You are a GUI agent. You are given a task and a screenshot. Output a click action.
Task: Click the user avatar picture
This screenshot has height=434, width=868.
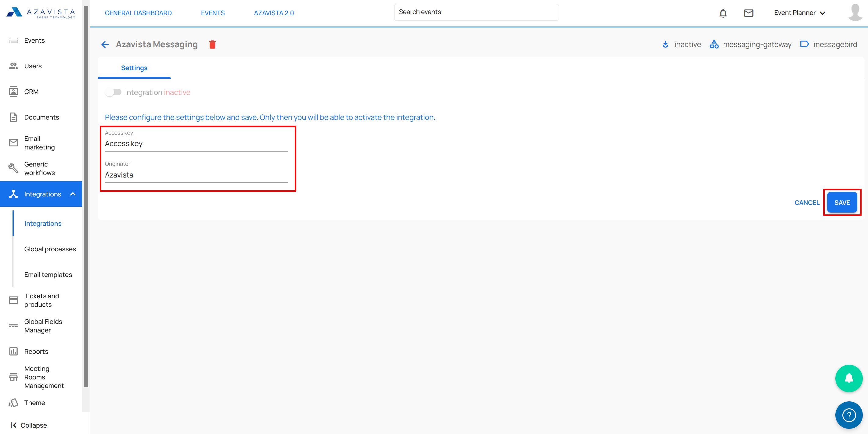pyautogui.click(x=855, y=13)
